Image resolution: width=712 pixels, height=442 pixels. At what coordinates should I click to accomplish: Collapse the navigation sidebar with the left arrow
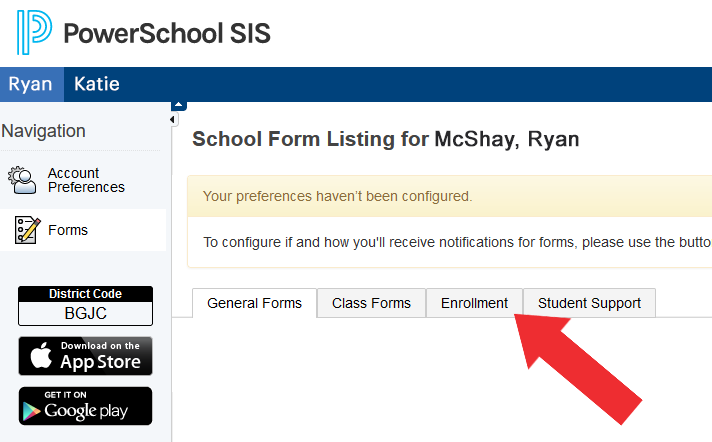172,120
